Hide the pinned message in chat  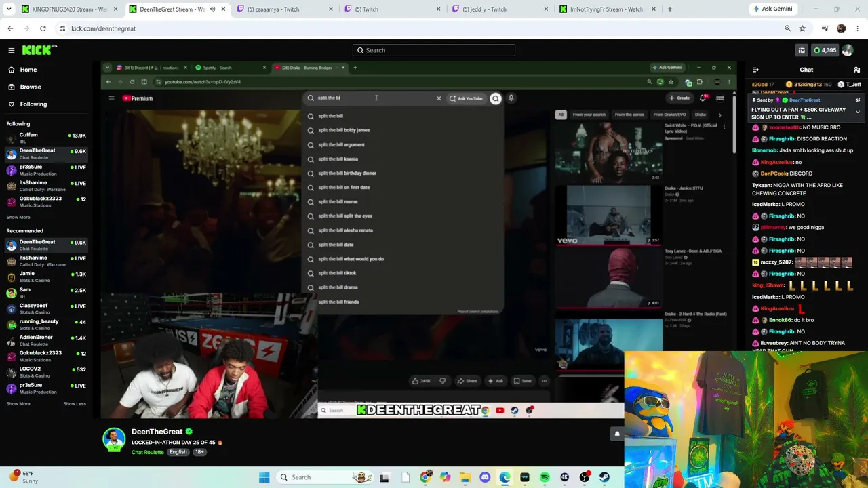[858, 100]
